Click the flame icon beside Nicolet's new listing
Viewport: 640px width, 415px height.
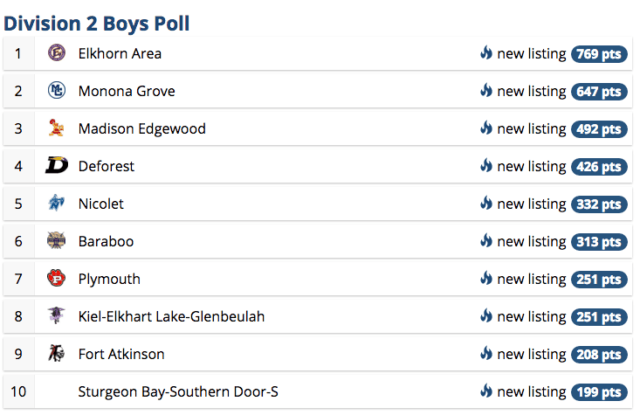pos(486,203)
